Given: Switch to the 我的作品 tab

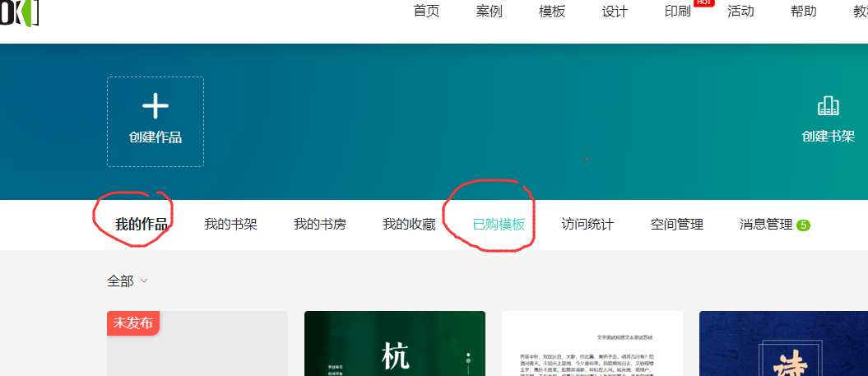Looking at the screenshot, I should click(142, 224).
